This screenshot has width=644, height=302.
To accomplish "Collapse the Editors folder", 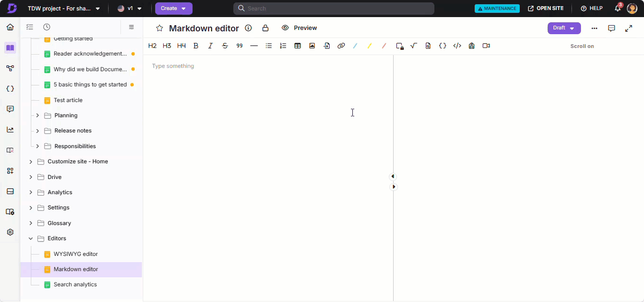I will [x=31, y=239].
